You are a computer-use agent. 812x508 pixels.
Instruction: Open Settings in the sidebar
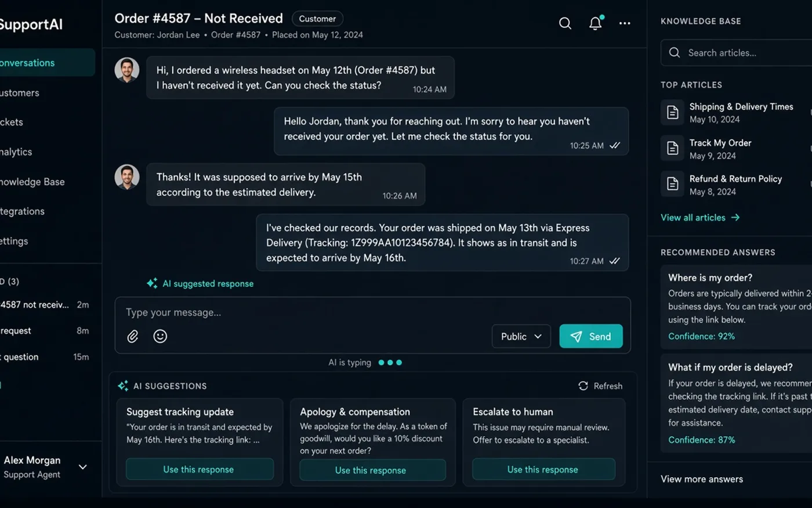14,241
